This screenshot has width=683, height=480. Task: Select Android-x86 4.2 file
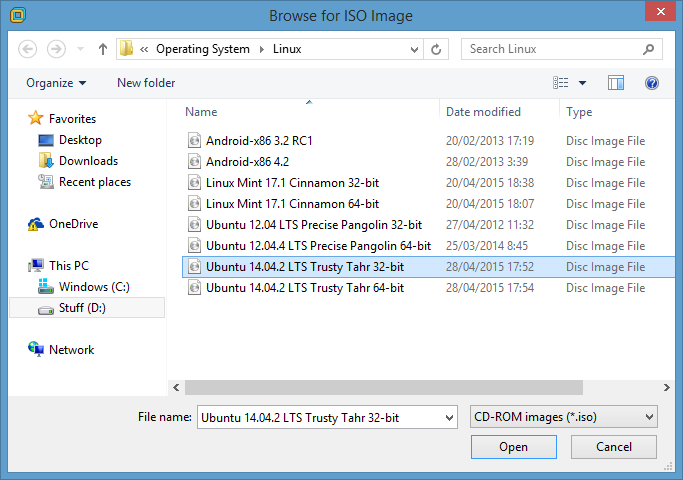[247, 162]
